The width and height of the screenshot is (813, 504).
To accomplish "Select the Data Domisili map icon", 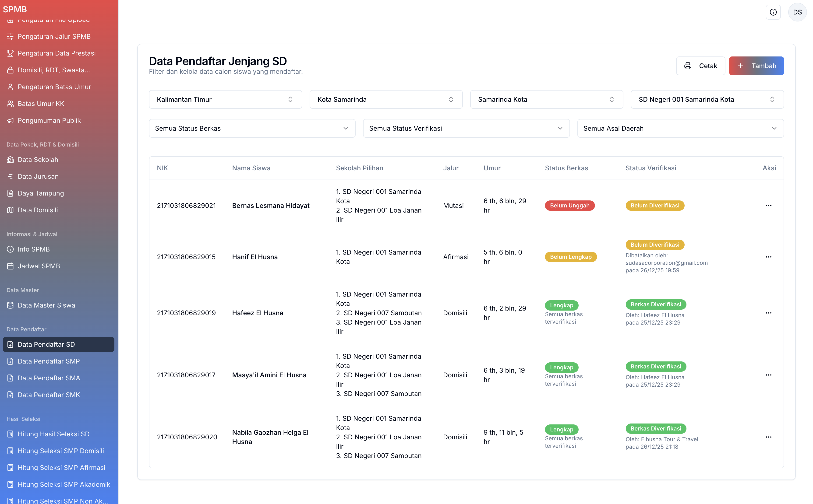I will 10,210.
